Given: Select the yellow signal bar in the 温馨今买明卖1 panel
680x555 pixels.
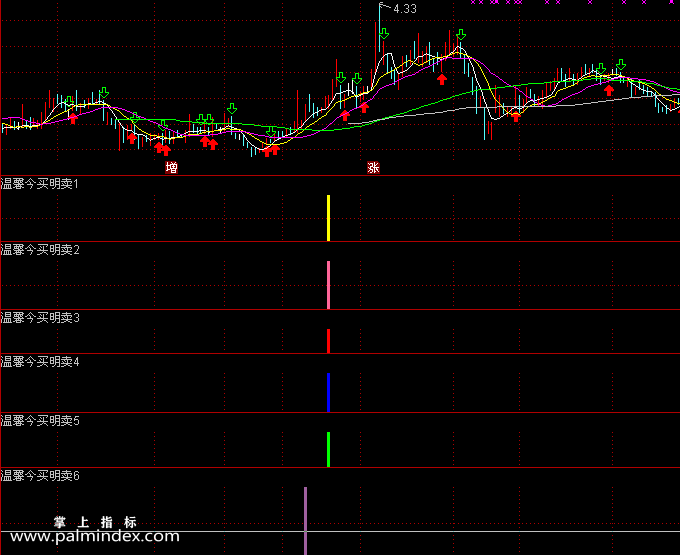Looking at the screenshot, I should [328, 218].
